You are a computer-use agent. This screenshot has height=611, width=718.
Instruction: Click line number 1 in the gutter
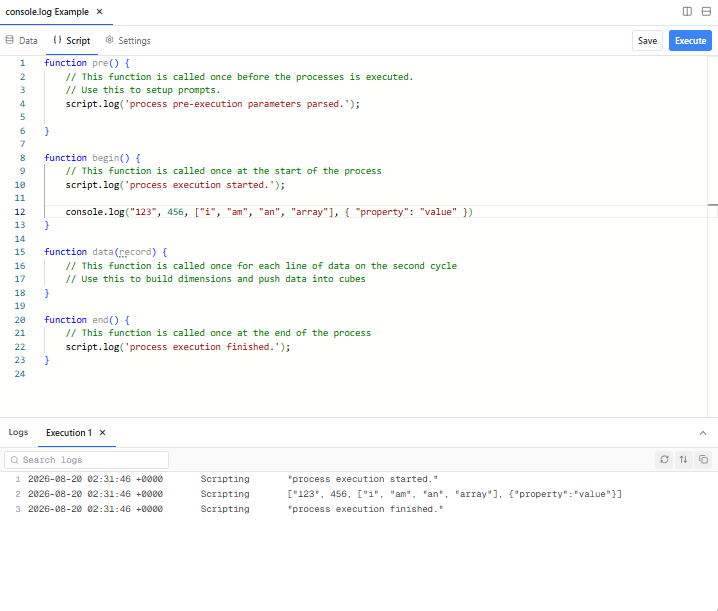22,63
